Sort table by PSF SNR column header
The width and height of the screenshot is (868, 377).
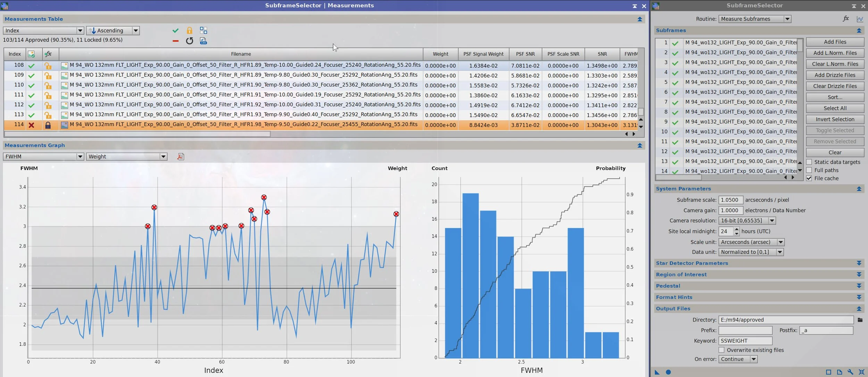pyautogui.click(x=525, y=54)
